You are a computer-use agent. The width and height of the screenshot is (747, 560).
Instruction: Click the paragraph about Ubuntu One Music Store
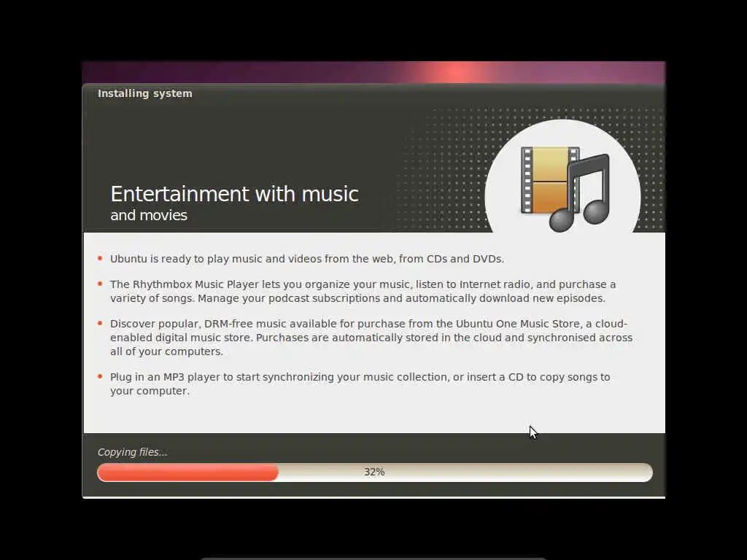371,338
